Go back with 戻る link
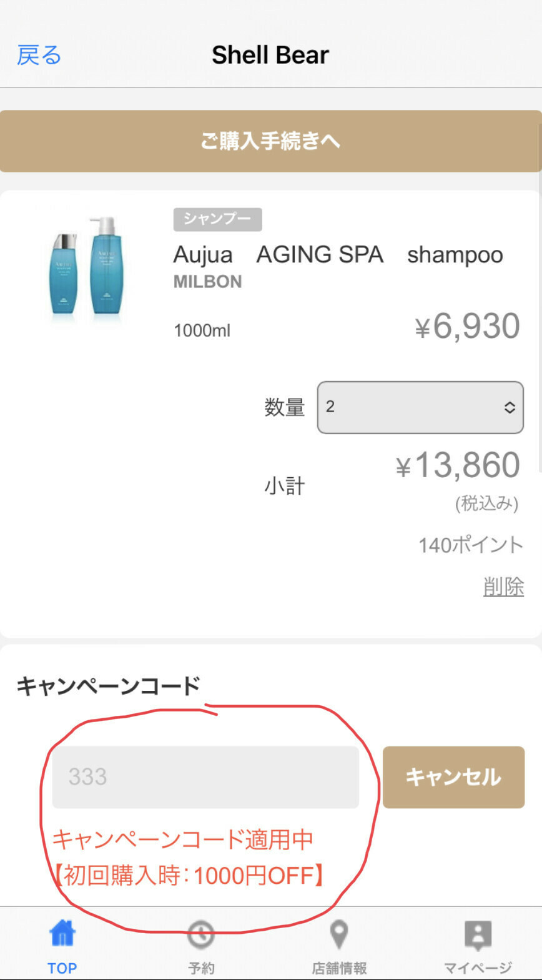The height and width of the screenshot is (980, 542). point(39,55)
